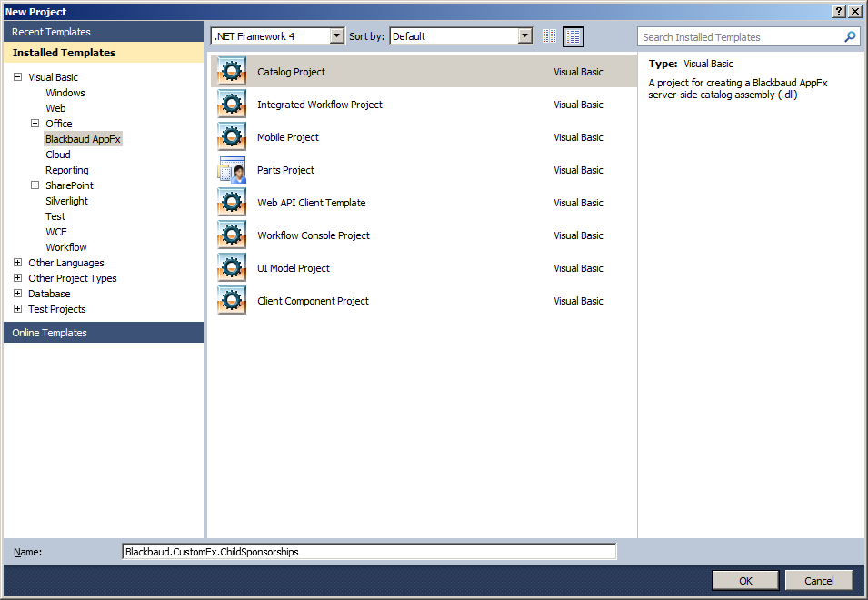Viewport: 868px width, 600px height.
Task: Open the Recent Templates section
Action: coord(104,32)
